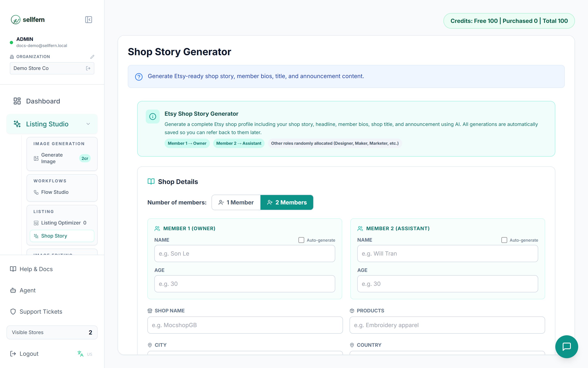Collapse the Listing Studio chevron
Image resolution: width=588 pixels, height=368 pixels.
(x=88, y=124)
